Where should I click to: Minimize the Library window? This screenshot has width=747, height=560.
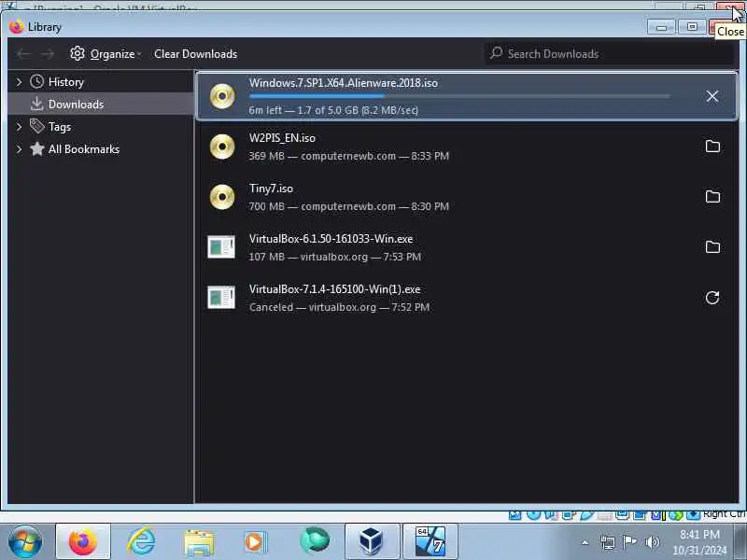661,27
